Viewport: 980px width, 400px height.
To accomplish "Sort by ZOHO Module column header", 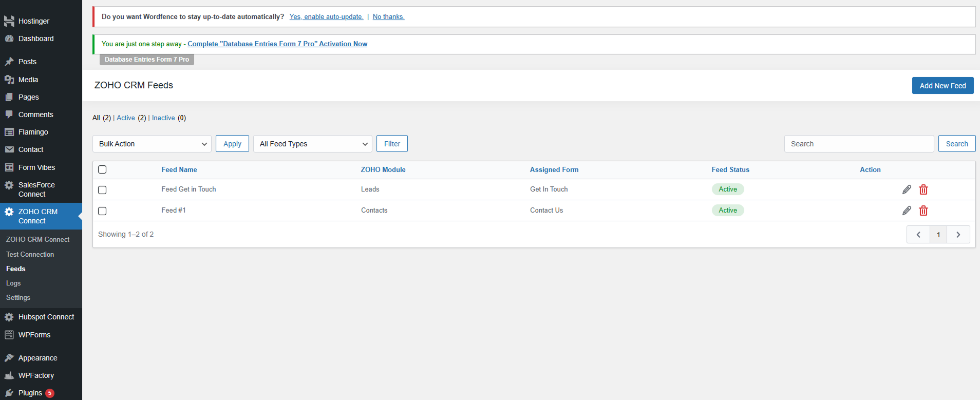I will (x=383, y=170).
